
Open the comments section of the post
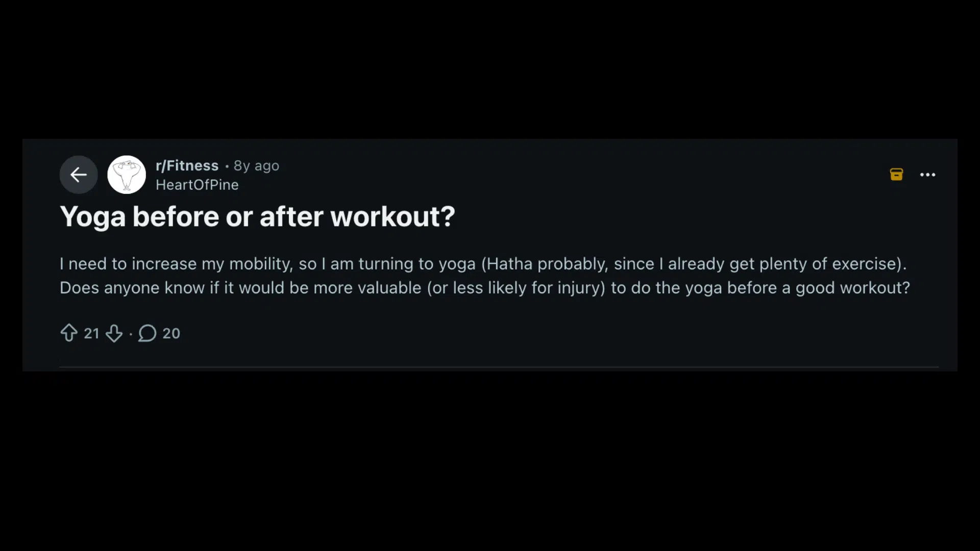pos(158,333)
